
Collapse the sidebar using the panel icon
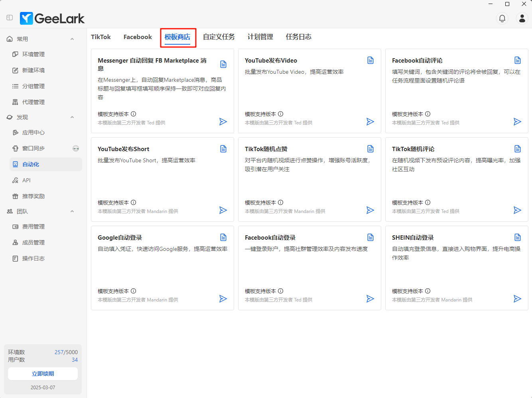click(10, 18)
